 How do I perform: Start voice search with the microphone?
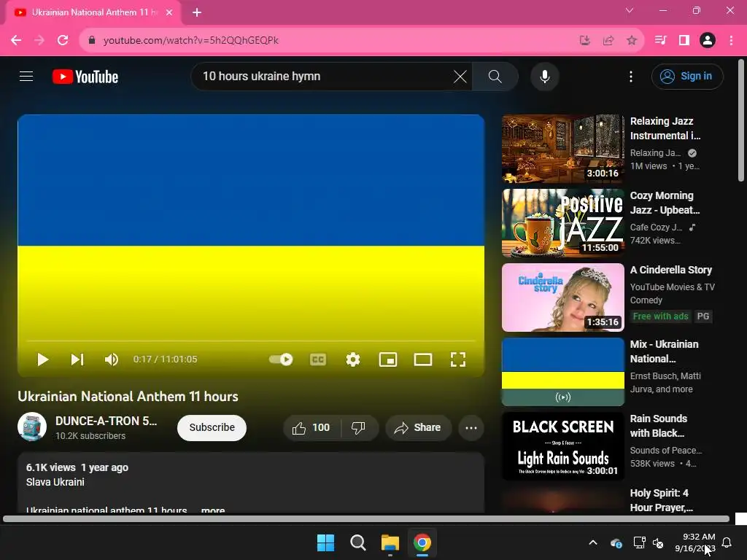coord(544,76)
